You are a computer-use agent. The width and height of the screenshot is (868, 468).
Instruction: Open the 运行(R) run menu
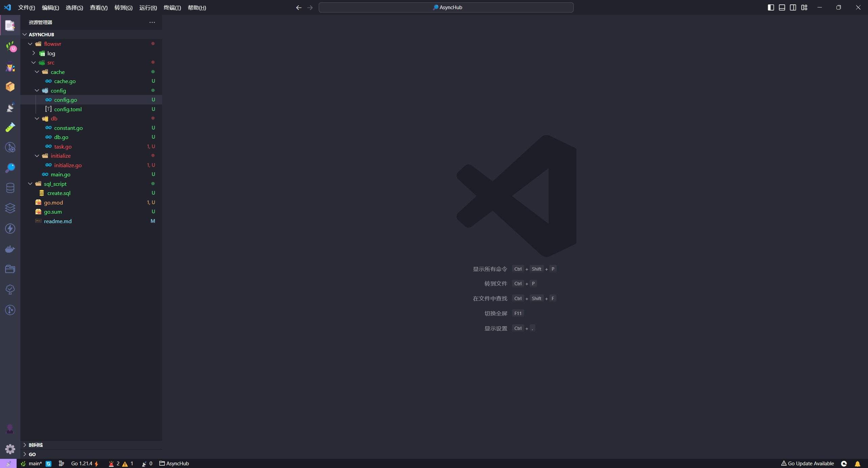[148, 7]
